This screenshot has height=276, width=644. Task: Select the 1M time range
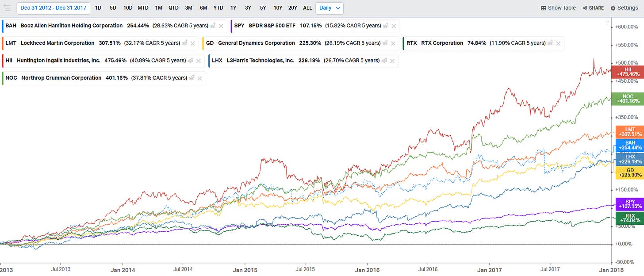[x=158, y=8]
